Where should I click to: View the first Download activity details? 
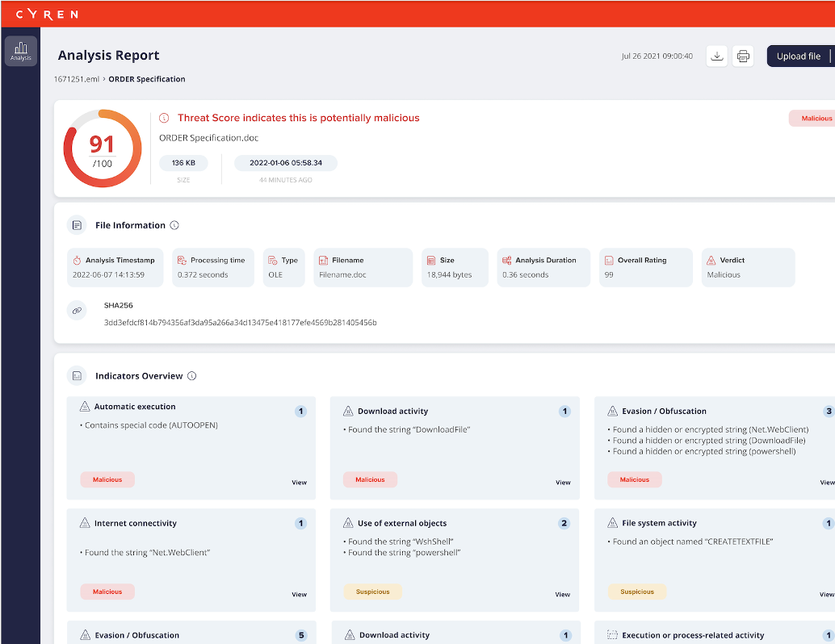(563, 483)
